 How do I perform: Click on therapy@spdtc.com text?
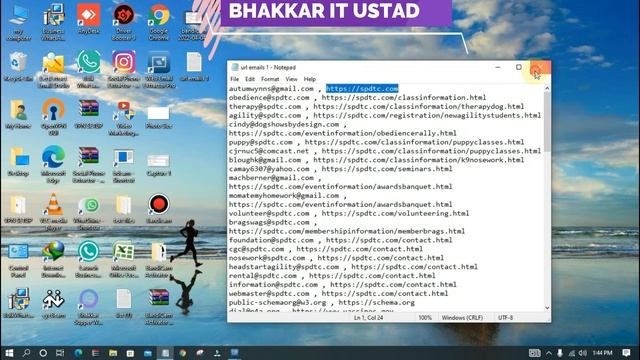[x=265, y=107]
